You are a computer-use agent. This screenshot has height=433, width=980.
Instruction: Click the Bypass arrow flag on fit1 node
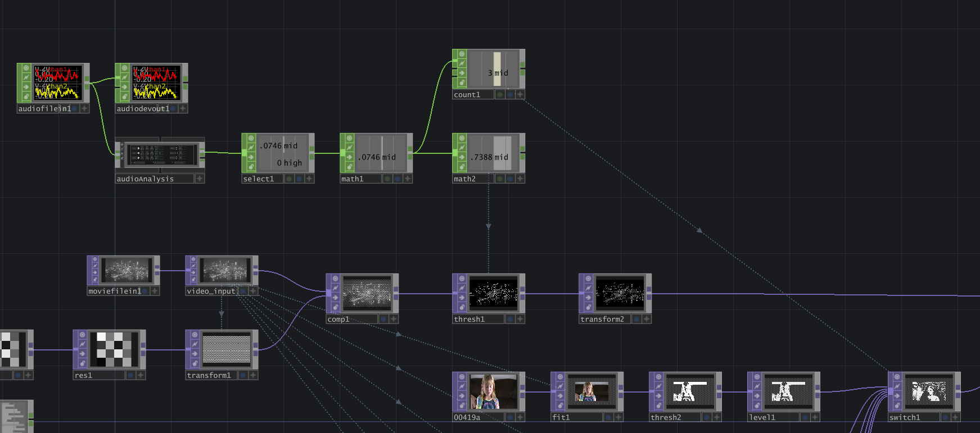point(560,396)
